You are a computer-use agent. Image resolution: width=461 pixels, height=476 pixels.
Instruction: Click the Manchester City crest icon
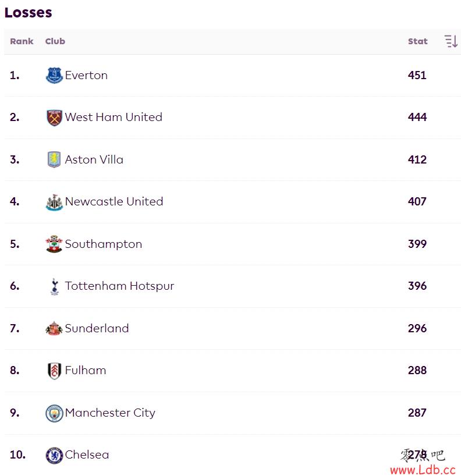point(54,413)
